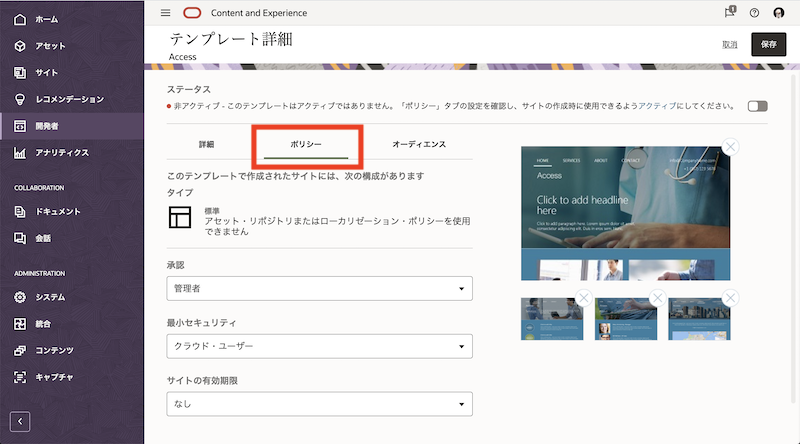Open the user profile avatar
Image resolution: width=800 pixels, height=444 pixels.
click(779, 13)
